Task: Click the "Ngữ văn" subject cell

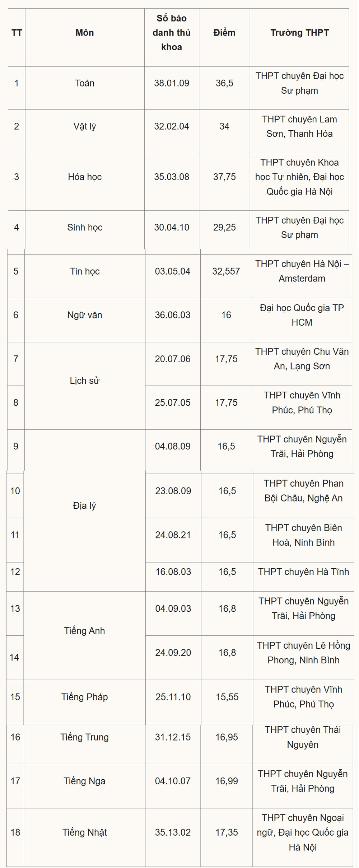Action: pos(85,315)
